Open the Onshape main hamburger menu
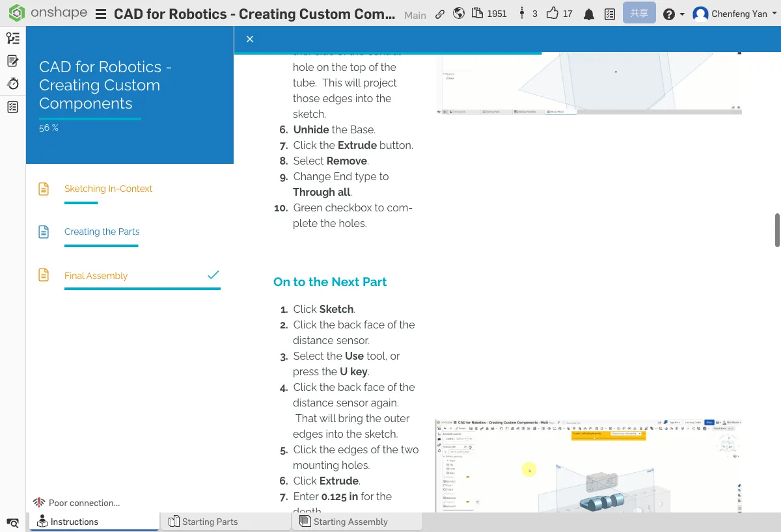 (x=101, y=14)
